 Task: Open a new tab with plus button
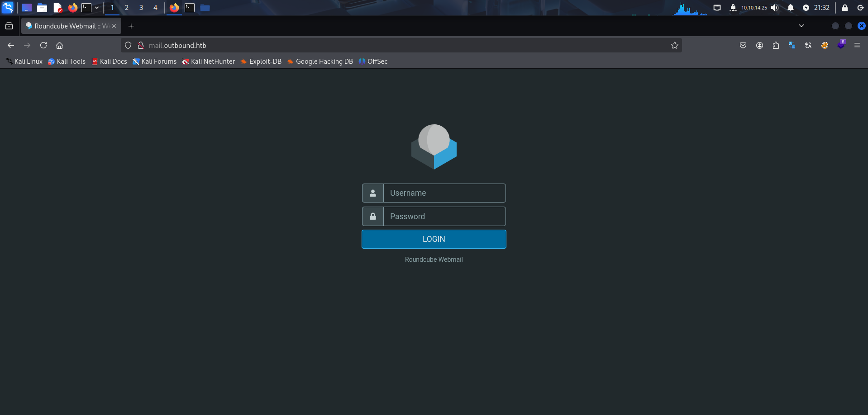coord(131,26)
